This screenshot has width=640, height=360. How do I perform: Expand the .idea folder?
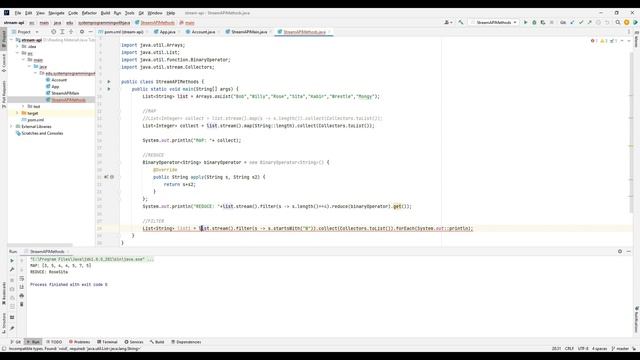18,47
